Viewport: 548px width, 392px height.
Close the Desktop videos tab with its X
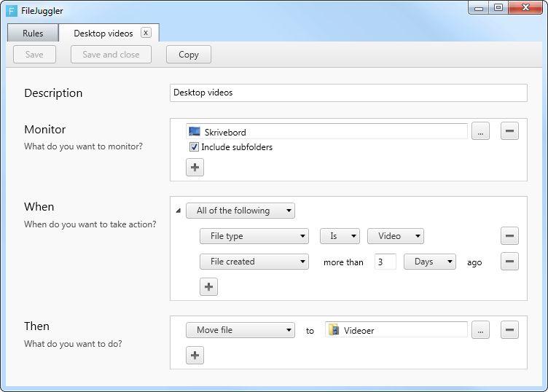tap(146, 33)
